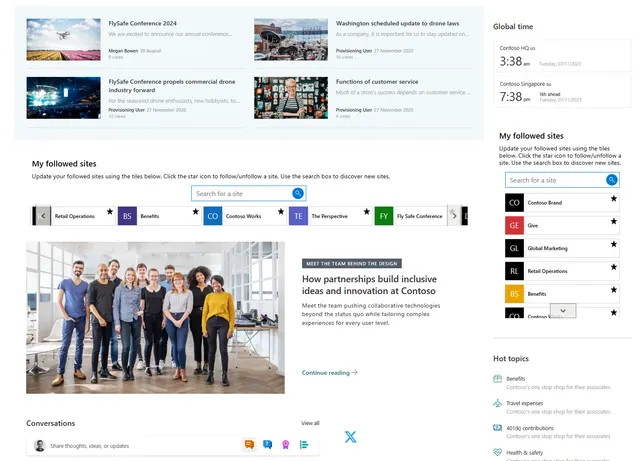640x461 pixels.
Task: Open Fly Safe Conference tile label
Action: (x=419, y=216)
